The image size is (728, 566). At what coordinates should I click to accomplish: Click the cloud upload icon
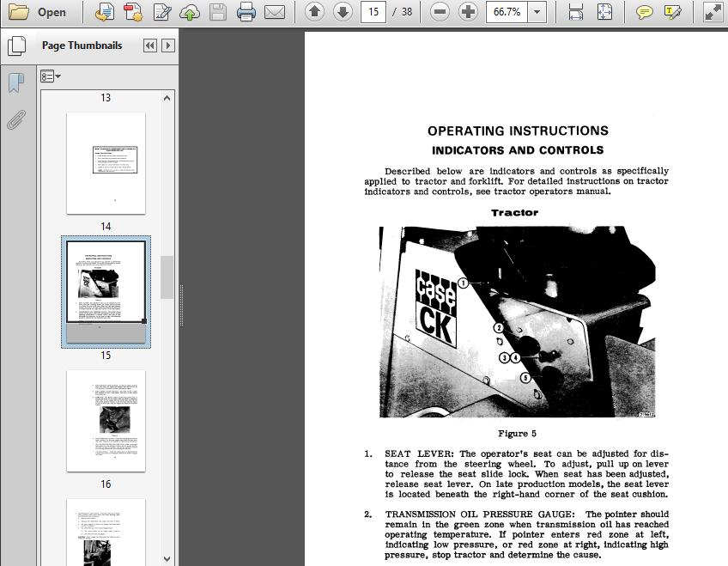click(x=190, y=12)
